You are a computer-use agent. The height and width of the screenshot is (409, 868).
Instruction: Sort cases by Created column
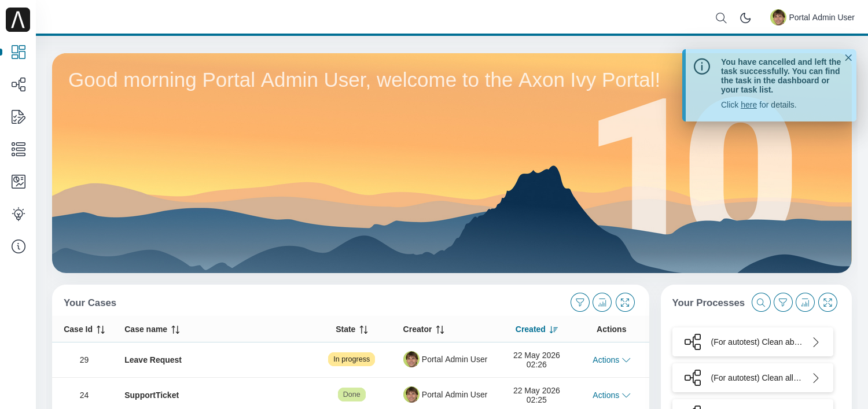(x=554, y=329)
